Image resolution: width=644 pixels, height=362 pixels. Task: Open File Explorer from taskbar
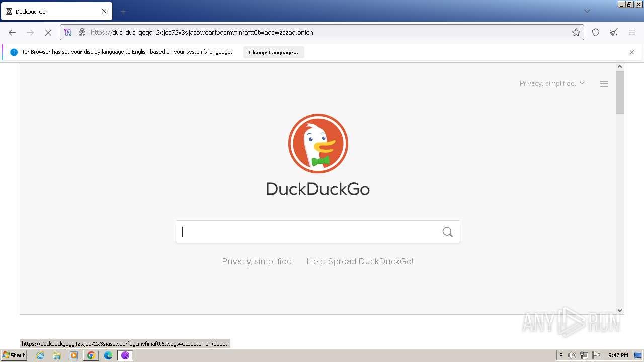pyautogui.click(x=57, y=355)
